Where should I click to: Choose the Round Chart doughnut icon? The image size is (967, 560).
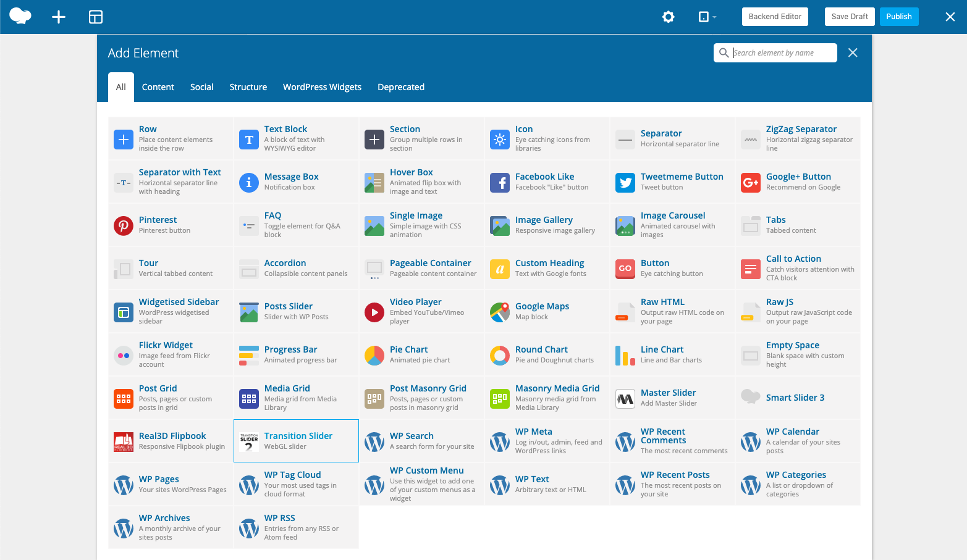[x=500, y=356]
